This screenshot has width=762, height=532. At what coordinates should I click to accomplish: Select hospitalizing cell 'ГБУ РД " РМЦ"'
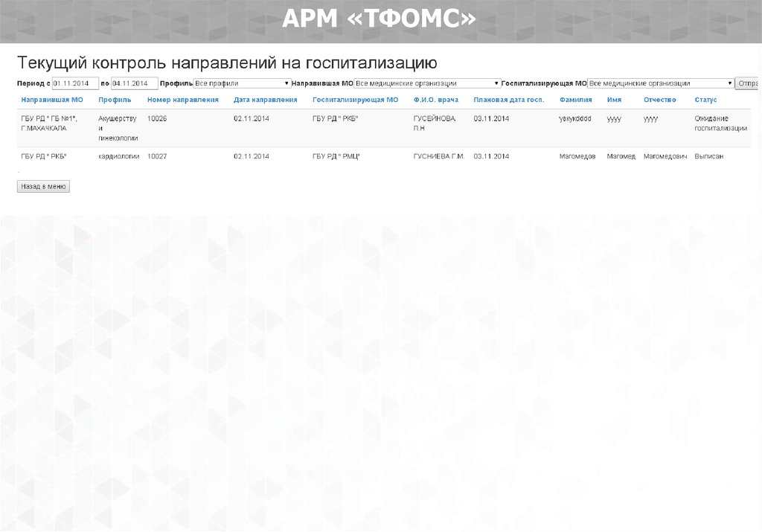pos(336,156)
